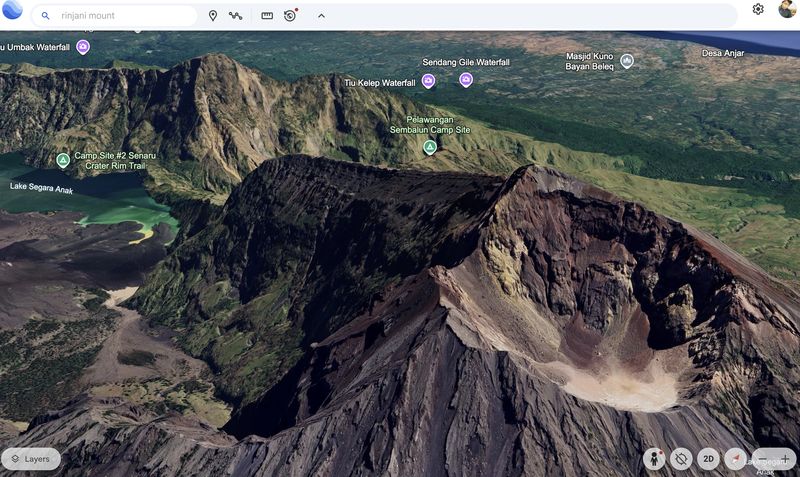This screenshot has height=477, width=800.
Task: Open Tiu Kelep Waterfall photo marker
Action: pos(428,81)
